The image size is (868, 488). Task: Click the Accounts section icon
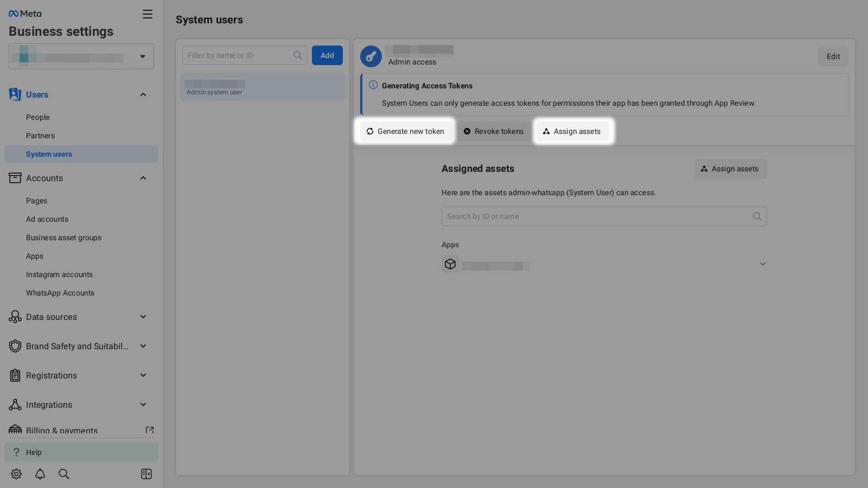coord(15,178)
